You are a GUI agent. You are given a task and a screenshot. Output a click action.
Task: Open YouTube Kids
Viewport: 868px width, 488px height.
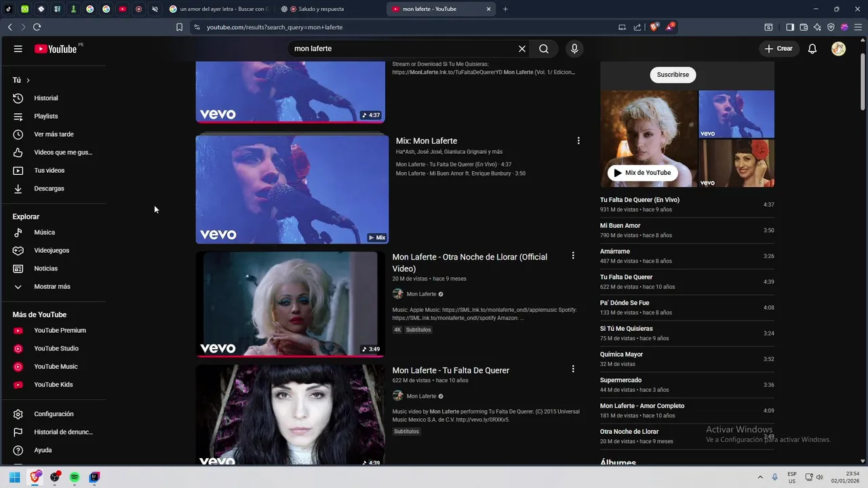(x=53, y=384)
